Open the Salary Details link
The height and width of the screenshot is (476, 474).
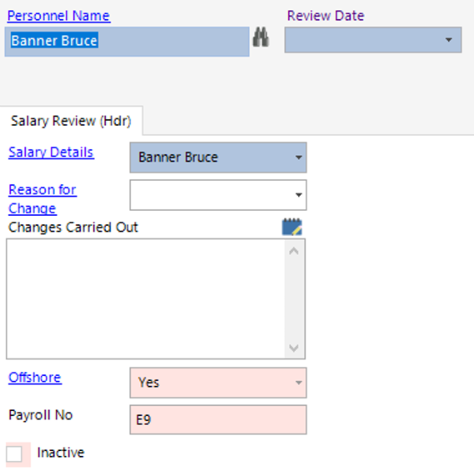click(51, 152)
